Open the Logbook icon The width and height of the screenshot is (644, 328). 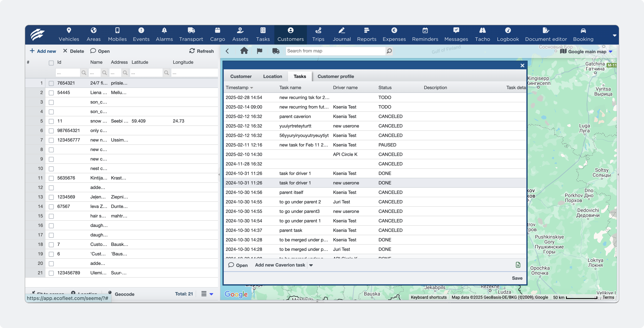508,30
